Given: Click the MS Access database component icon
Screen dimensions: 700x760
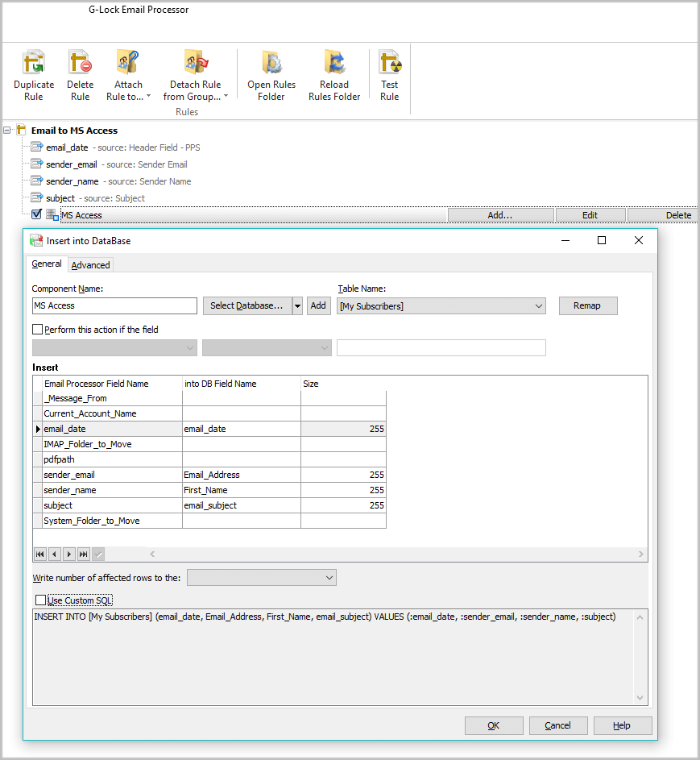Looking at the screenshot, I should (52, 214).
